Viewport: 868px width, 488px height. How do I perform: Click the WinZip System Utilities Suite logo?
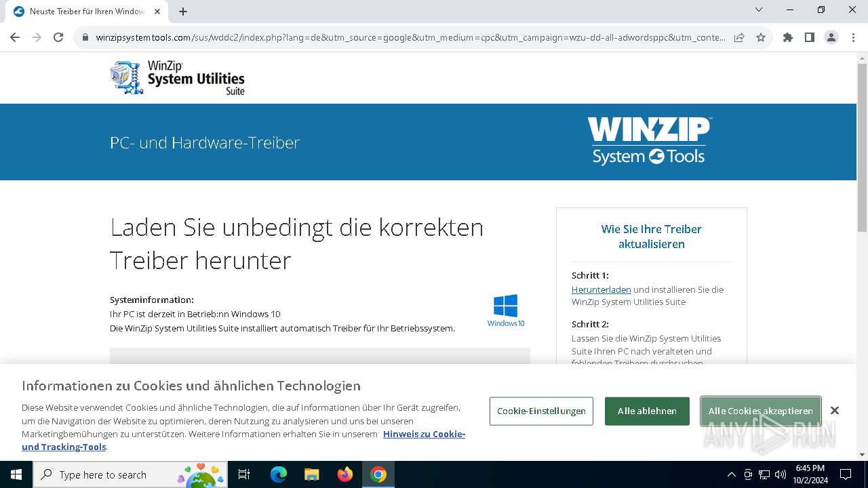tap(178, 77)
